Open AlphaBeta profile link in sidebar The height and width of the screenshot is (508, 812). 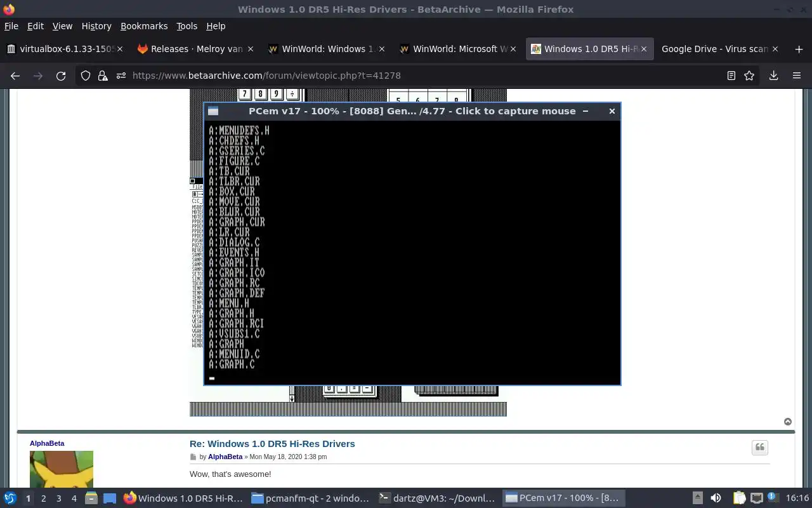pos(47,443)
